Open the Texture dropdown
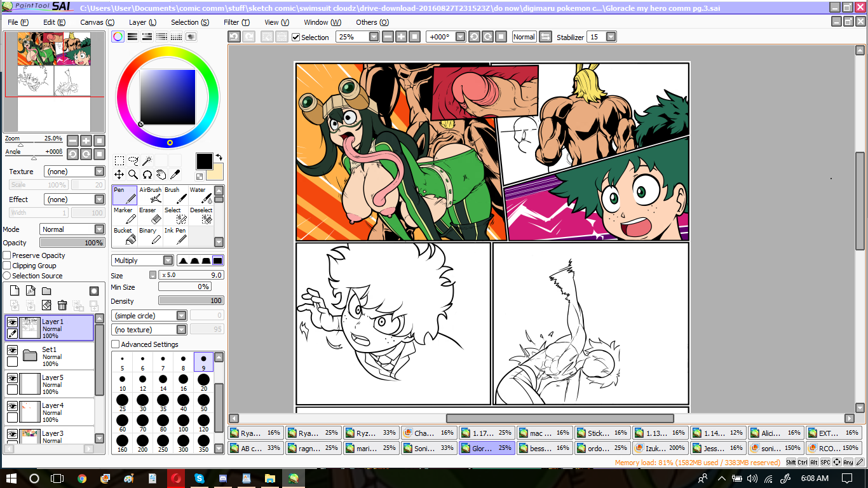The width and height of the screenshot is (868, 488). 74,172
